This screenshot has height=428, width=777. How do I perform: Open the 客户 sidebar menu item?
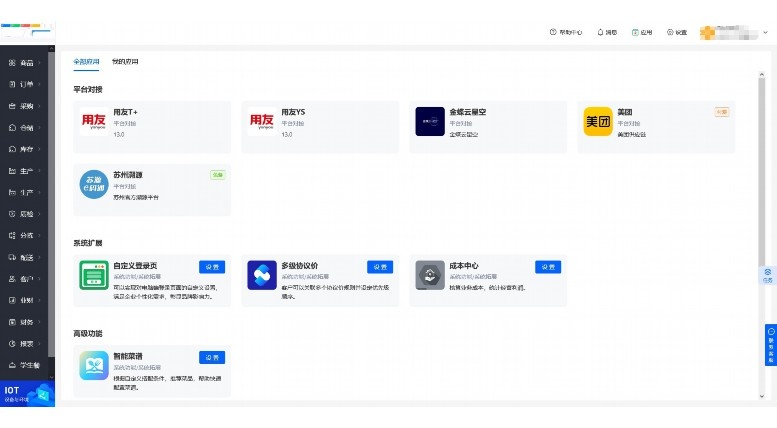coord(24,279)
